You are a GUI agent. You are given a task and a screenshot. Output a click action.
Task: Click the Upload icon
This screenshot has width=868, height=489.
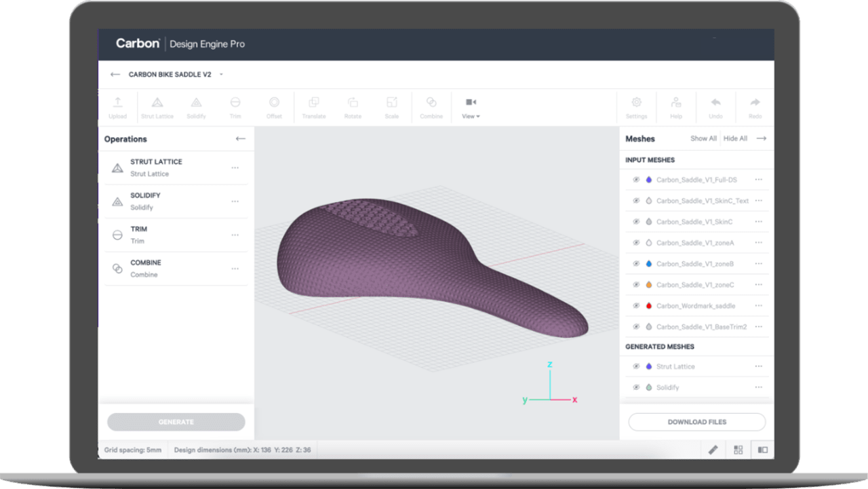117,107
